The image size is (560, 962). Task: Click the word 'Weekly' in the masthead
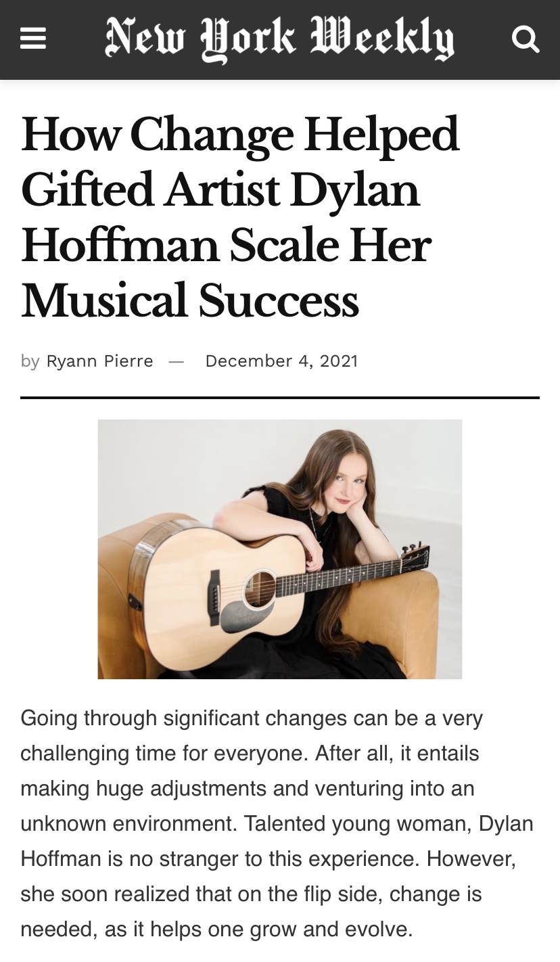click(x=382, y=39)
